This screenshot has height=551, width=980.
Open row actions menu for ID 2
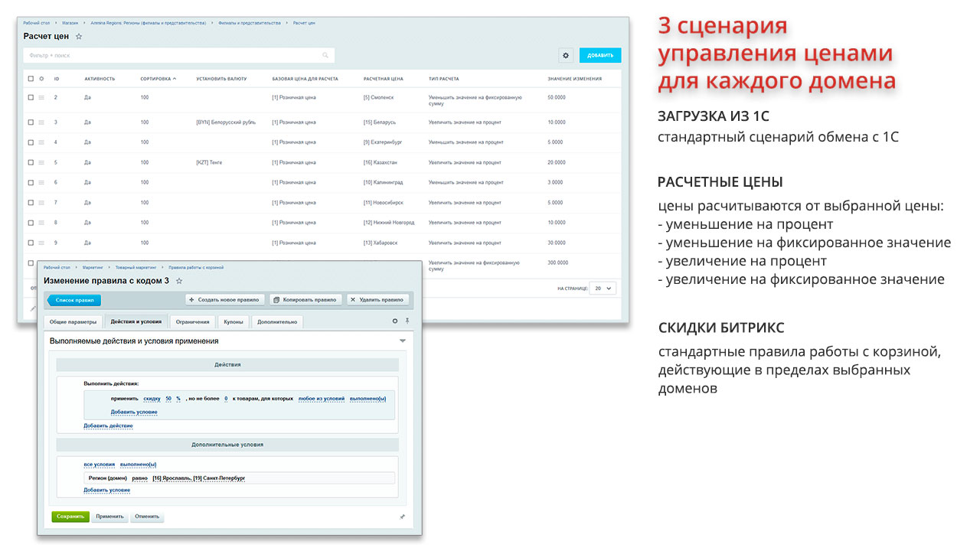(x=41, y=98)
